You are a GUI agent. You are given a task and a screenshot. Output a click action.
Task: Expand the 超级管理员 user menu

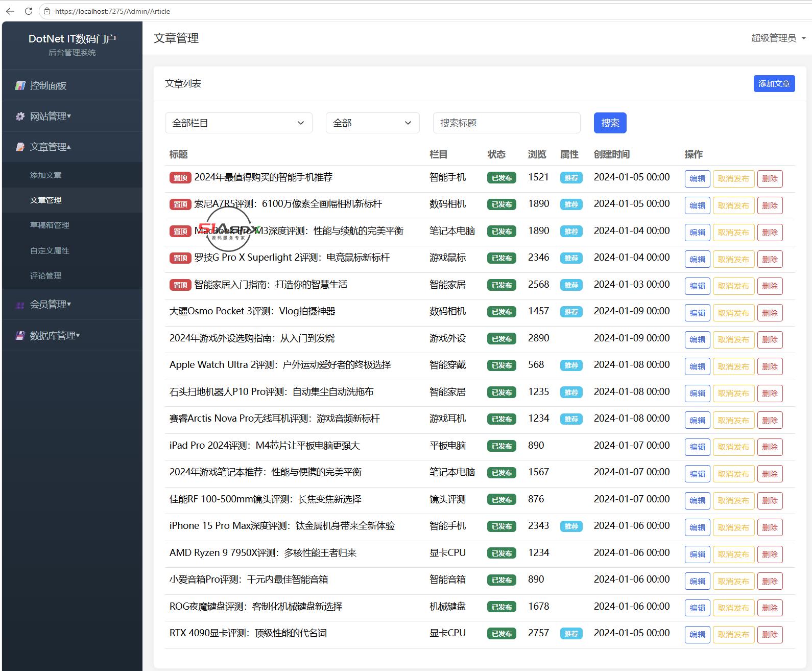tap(778, 38)
